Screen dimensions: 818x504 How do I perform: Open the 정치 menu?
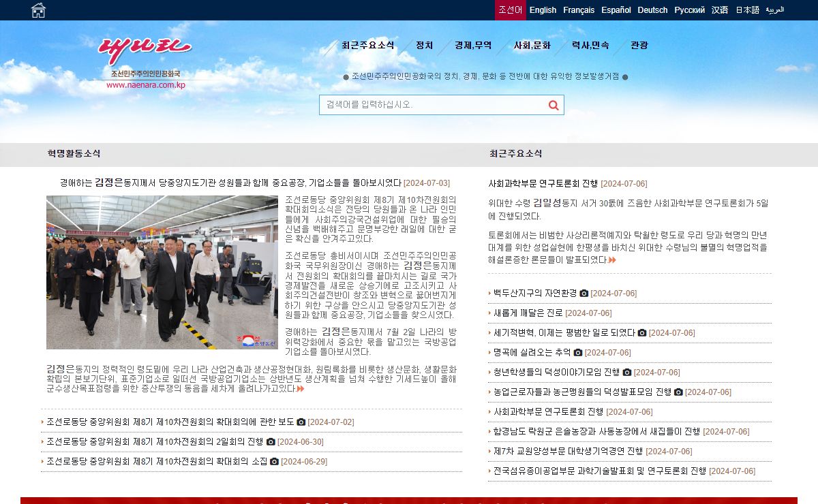[425, 46]
